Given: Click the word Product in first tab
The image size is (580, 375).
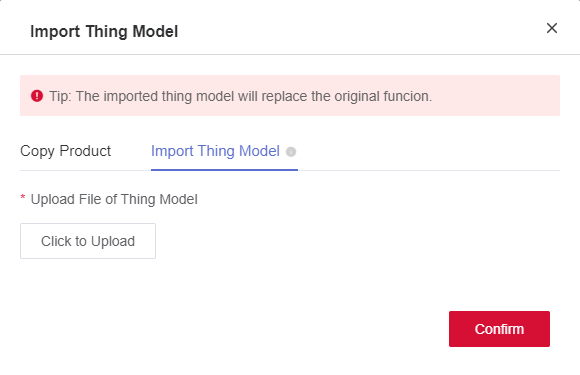Looking at the screenshot, I should (x=85, y=151).
